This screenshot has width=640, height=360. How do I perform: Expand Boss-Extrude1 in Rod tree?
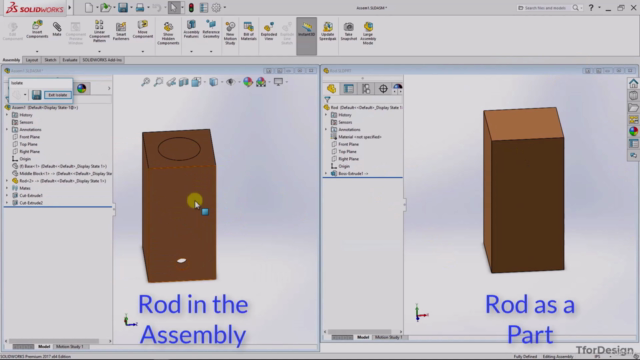coord(326,173)
